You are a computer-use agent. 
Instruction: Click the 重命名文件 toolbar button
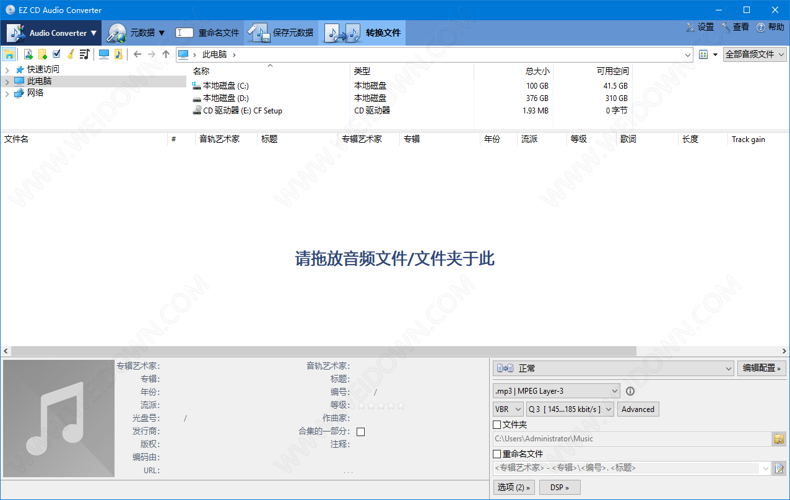tap(207, 33)
